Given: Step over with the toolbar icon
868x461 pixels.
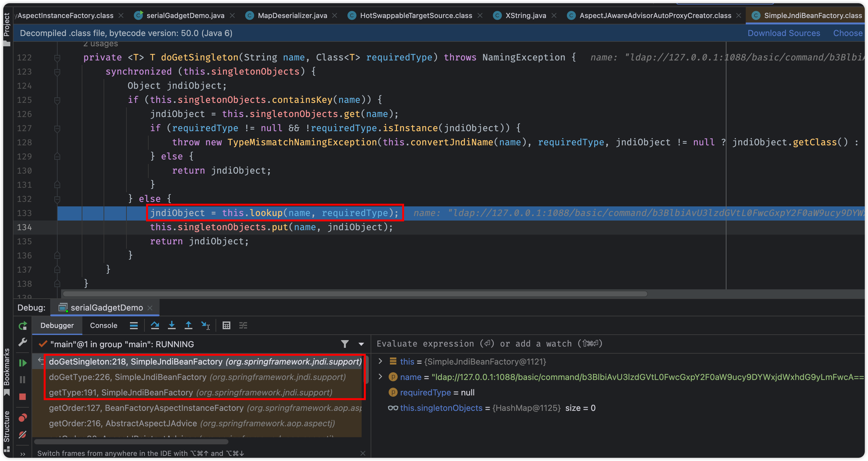Looking at the screenshot, I should [x=155, y=326].
